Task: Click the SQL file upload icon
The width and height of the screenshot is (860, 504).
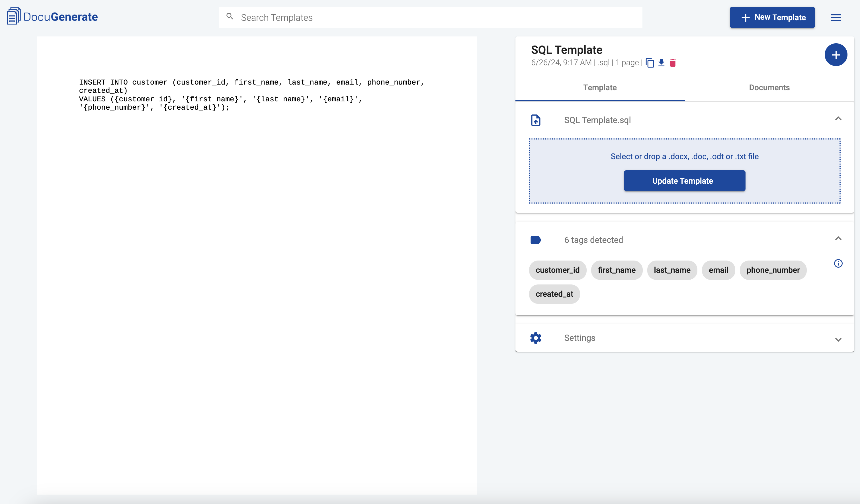Action: point(536,119)
